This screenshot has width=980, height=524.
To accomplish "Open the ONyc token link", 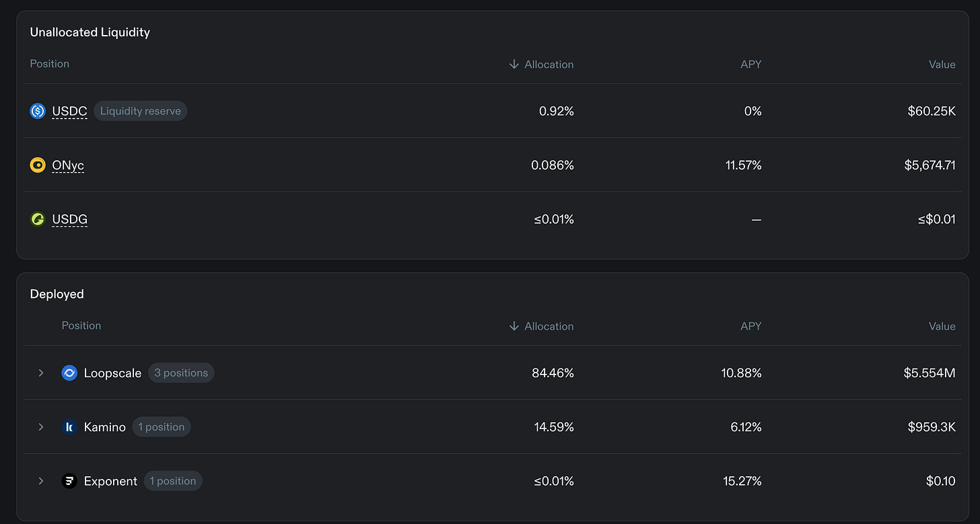I will coord(68,166).
